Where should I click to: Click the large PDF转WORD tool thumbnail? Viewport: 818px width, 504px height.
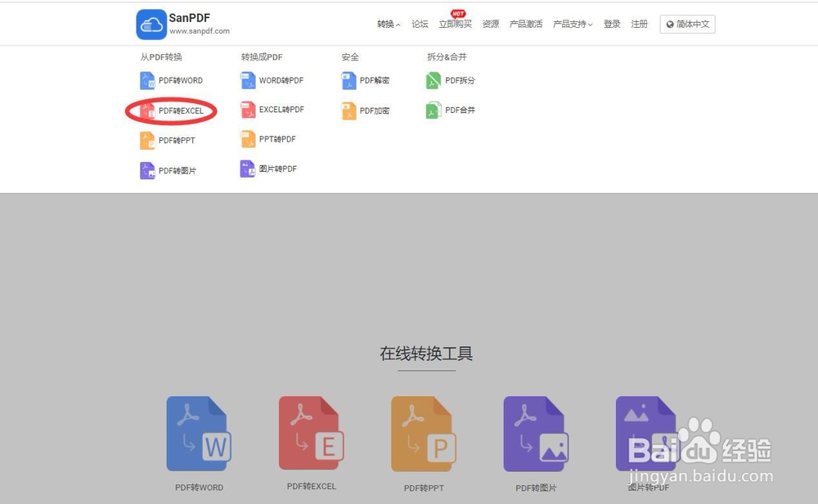[x=197, y=433]
